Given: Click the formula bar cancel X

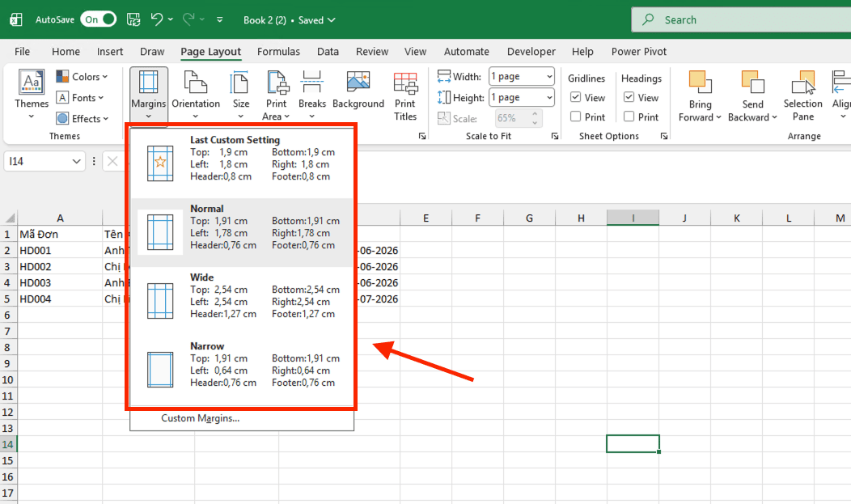Looking at the screenshot, I should click(112, 161).
